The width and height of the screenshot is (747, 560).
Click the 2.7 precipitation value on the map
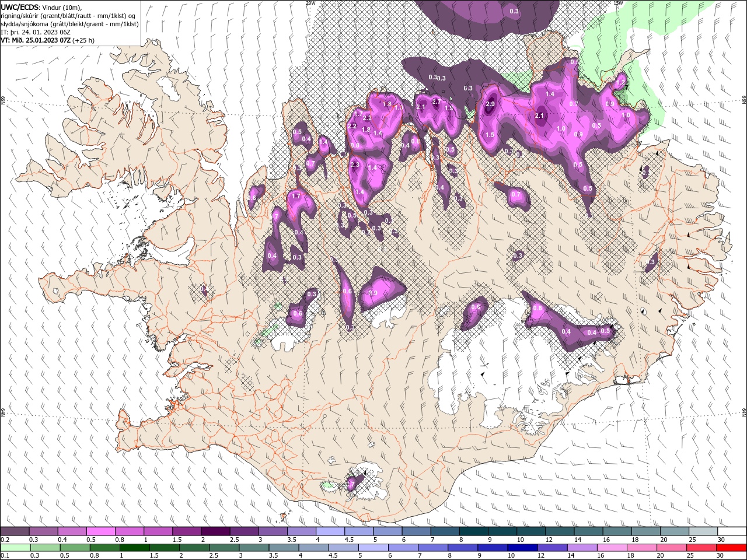tap(436, 101)
